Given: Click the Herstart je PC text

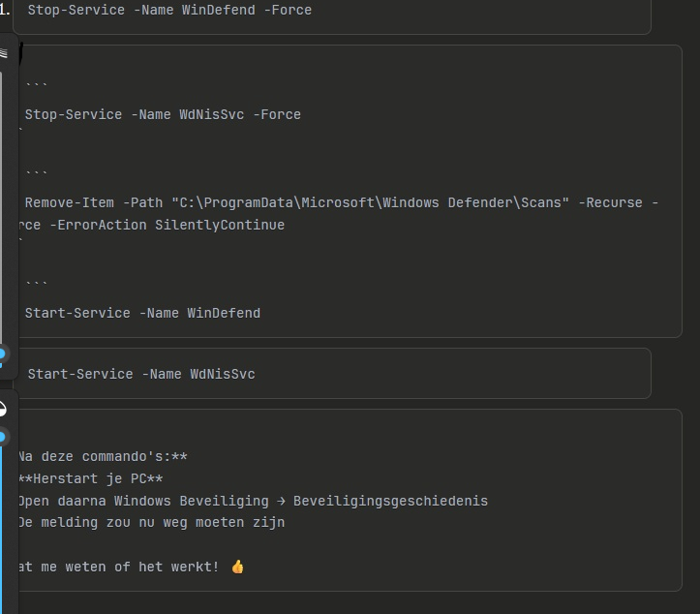Looking at the screenshot, I should [x=90, y=478].
